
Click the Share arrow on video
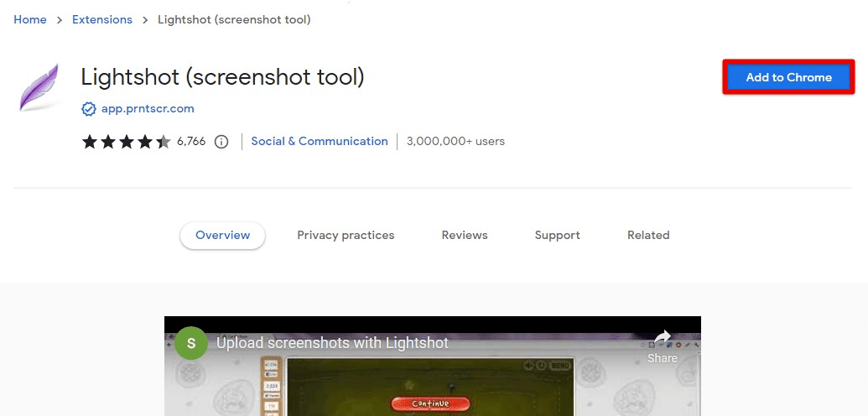point(662,337)
